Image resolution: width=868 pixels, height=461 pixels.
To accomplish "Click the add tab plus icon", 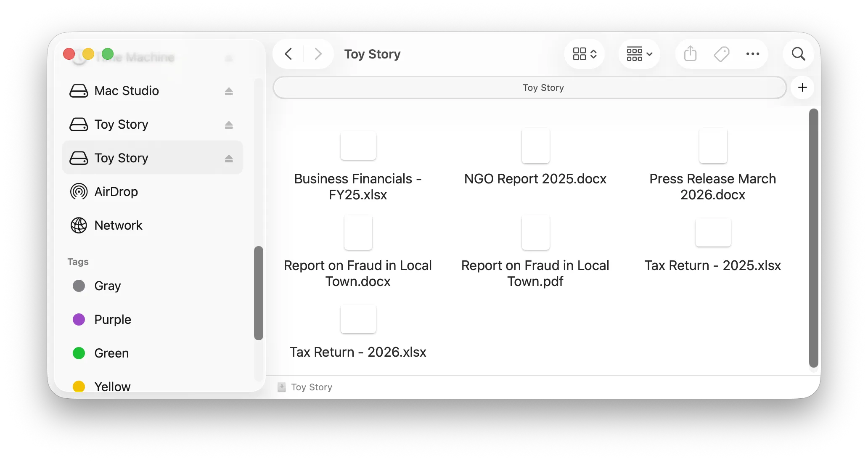I will coord(802,87).
